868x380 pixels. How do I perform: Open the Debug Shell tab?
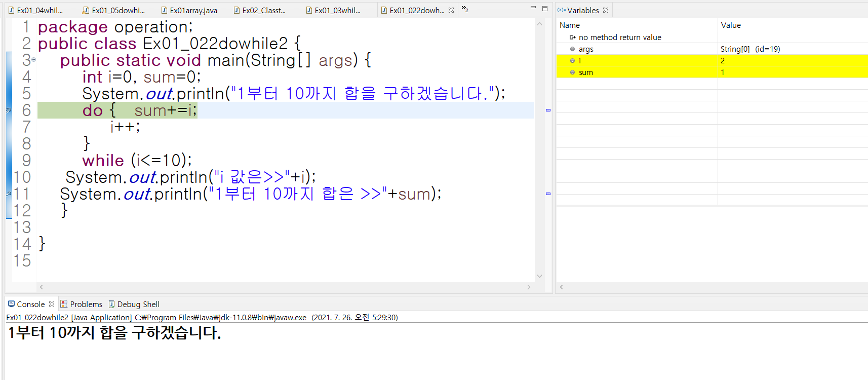tap(134, 304)
